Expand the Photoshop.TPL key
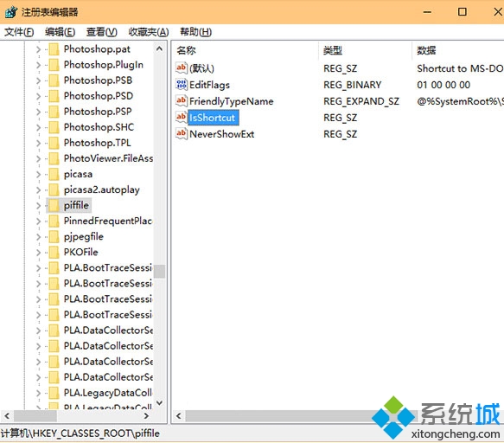The width and height of the screenshot is (504, 443). pyautogui.click(x=38, y=143)
